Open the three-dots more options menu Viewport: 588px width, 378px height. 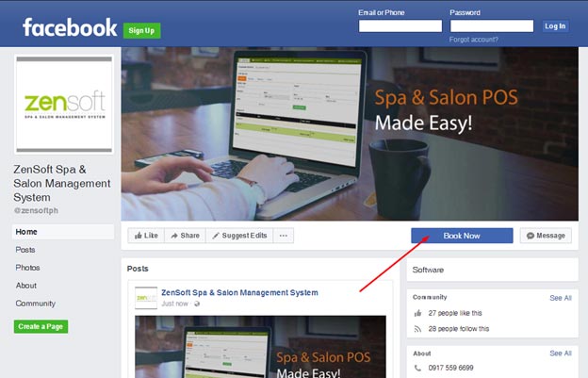284,236
